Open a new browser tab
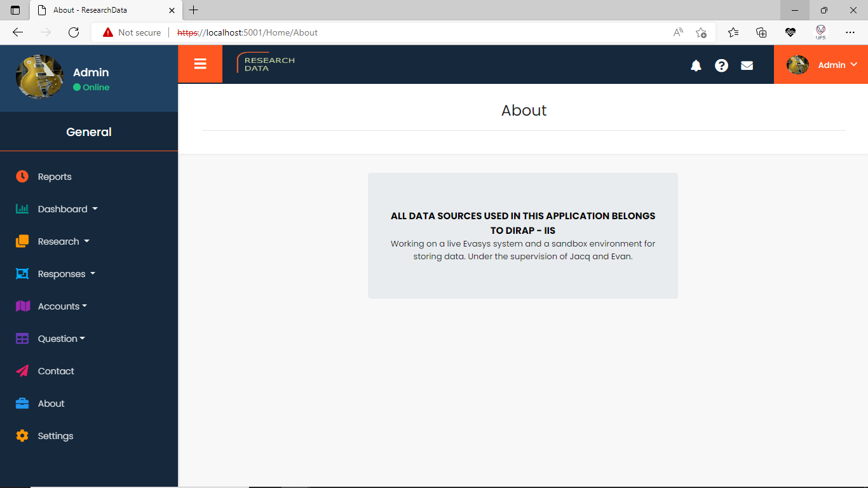This screenshot has height=488, width=868. click(194, 10)
